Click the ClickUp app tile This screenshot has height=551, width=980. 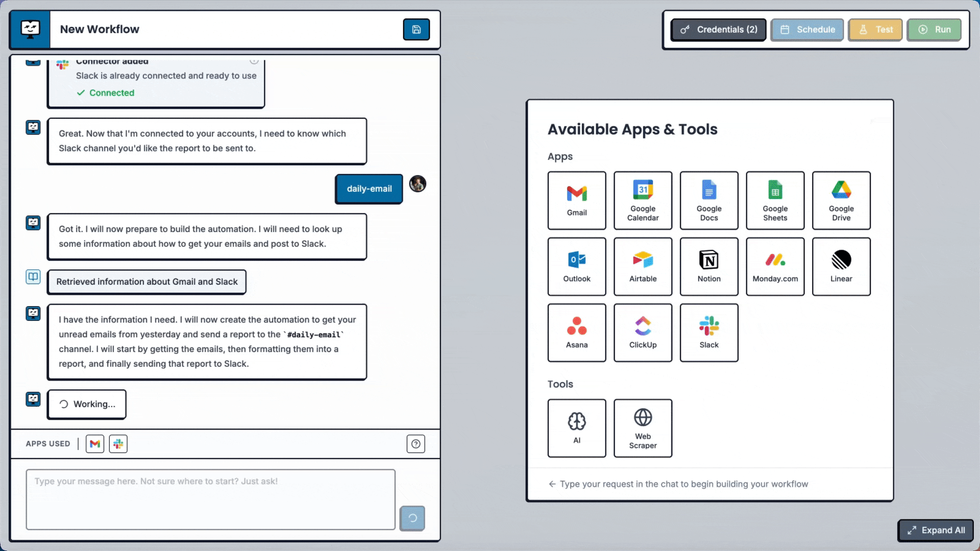(643, 333)
